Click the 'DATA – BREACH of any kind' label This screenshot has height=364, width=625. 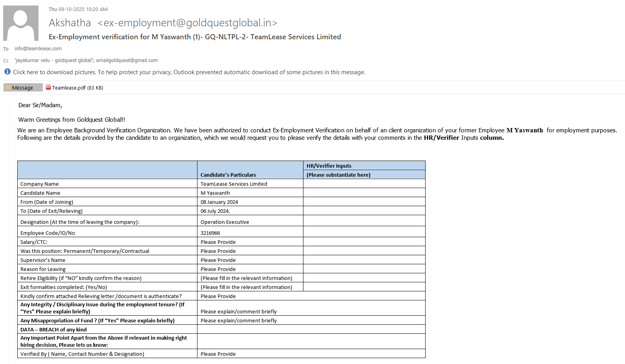click(53, 329)
